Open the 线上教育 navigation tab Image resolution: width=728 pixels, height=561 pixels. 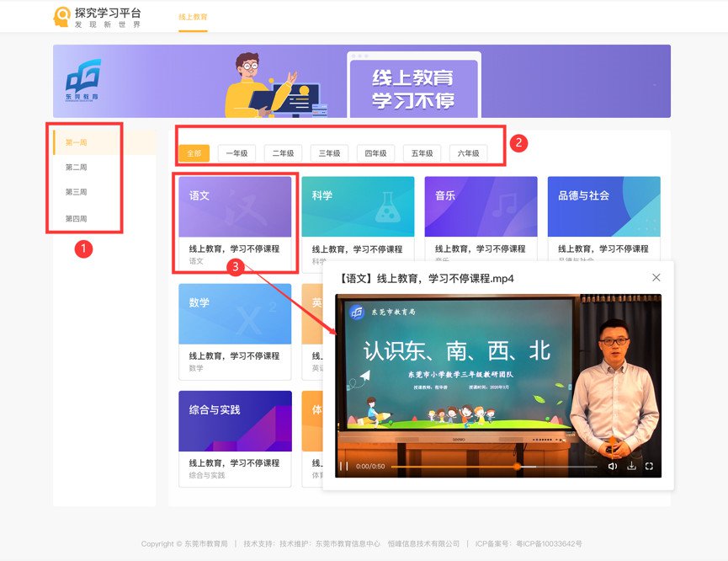point(193,17)
